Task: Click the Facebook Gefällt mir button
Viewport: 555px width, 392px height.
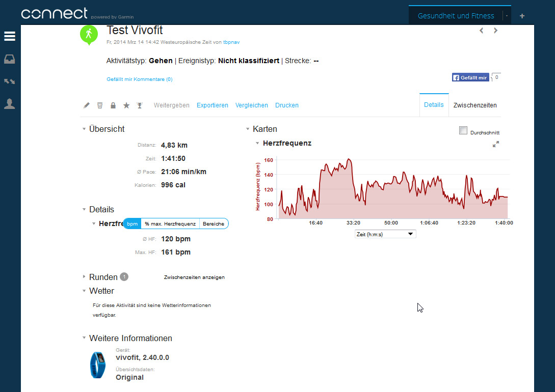Action: pos(470,77)
